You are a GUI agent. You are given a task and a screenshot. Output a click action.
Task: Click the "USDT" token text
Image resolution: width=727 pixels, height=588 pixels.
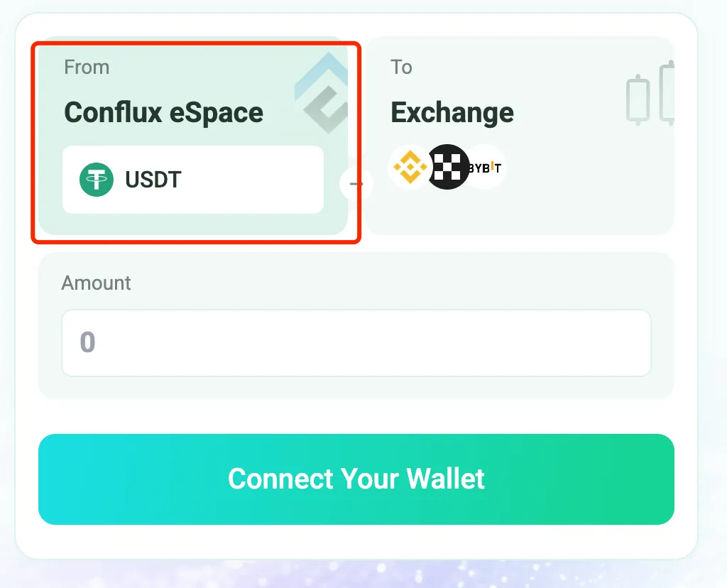(153, 180)
